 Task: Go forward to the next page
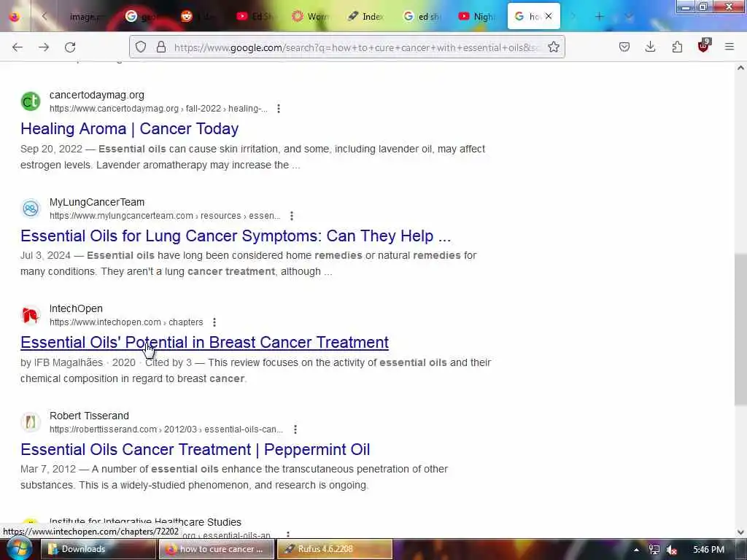point(44,47)
